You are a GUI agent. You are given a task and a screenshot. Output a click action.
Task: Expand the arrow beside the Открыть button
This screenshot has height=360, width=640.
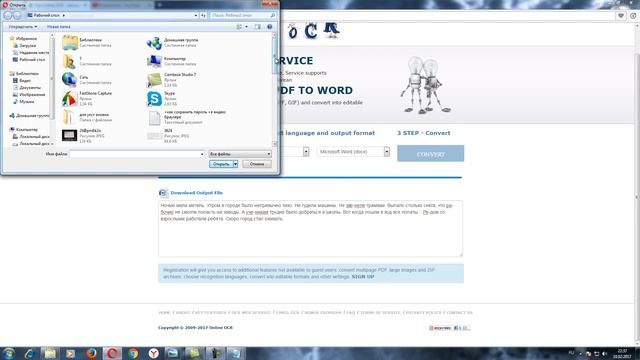236,164
